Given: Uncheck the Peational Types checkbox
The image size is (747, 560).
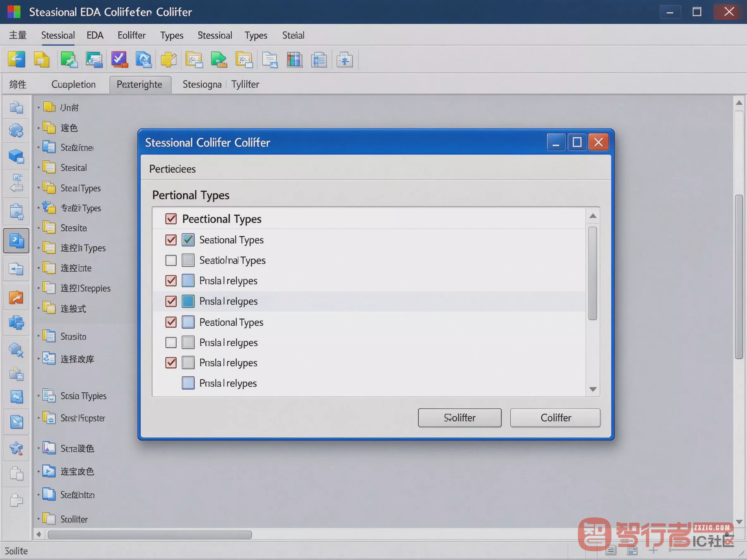Looking at the screenshot, I should (x=171, y=322).
